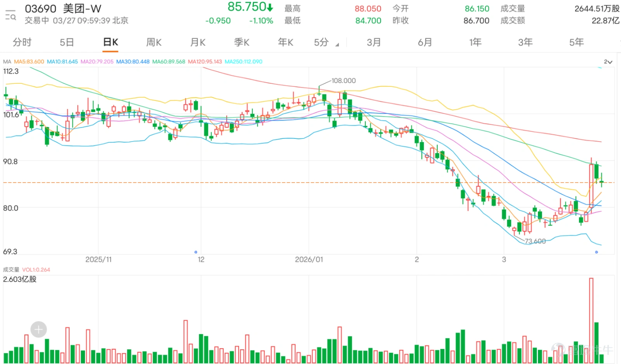
Task: Click the stock code 03690
Action: tap(40, 9)
